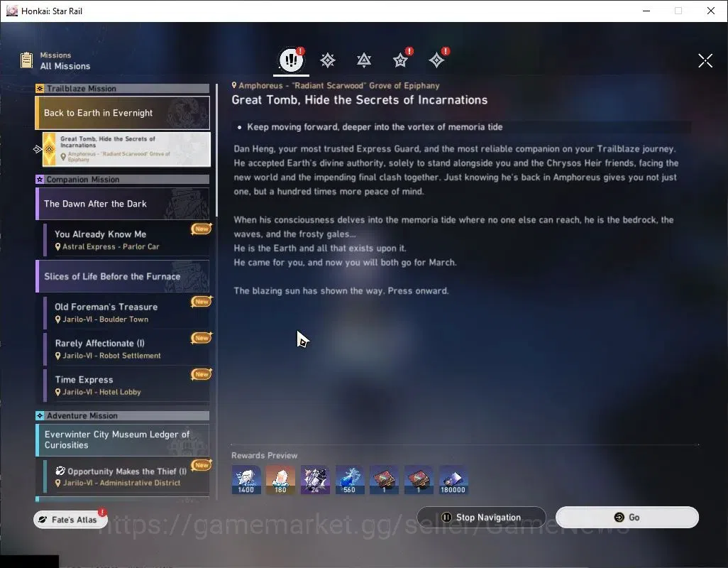
Task: Select Rarely Affectionate (I) mission
Action: 126,349
